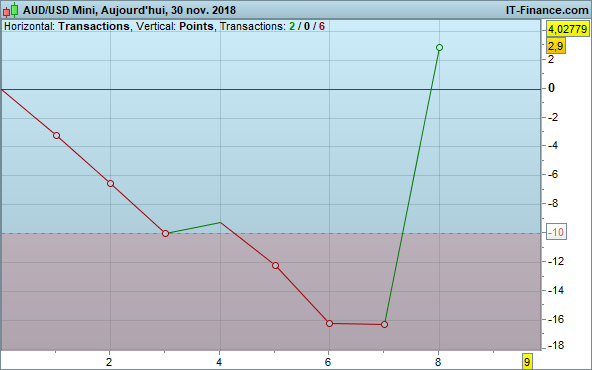Click the 4 label on horizontal axis
592x370 pixels.
pos(219,362)
